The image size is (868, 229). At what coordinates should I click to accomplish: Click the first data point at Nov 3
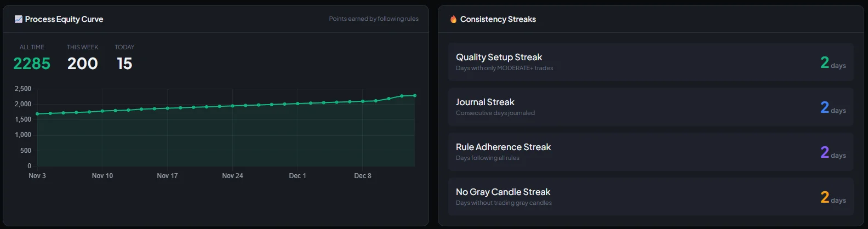pyautogui.click(x=37, y=114)
